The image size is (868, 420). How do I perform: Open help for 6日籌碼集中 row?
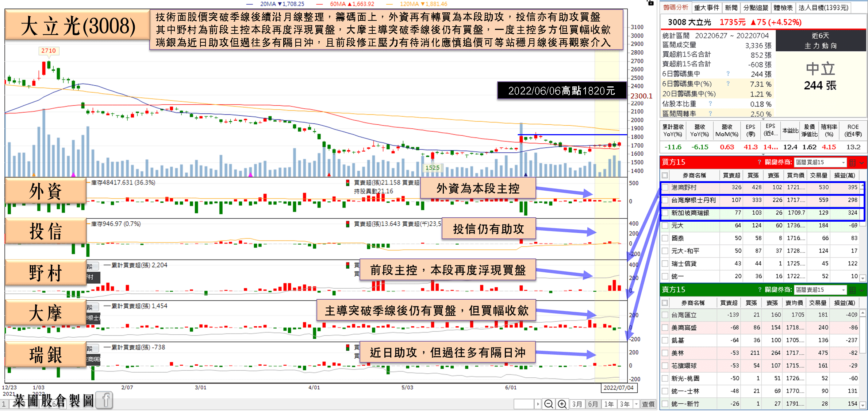pos(728,74)
